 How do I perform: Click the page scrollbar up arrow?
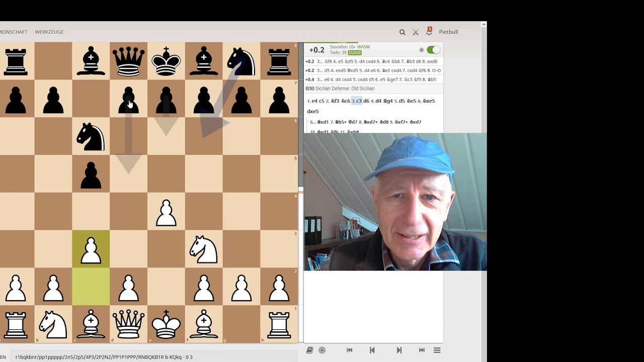pyautogui.click(x=484, y=24)
